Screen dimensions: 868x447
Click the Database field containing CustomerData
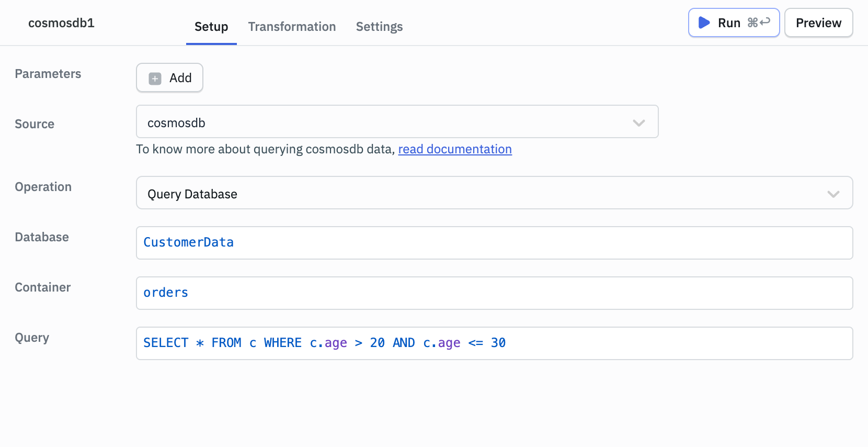494,243
